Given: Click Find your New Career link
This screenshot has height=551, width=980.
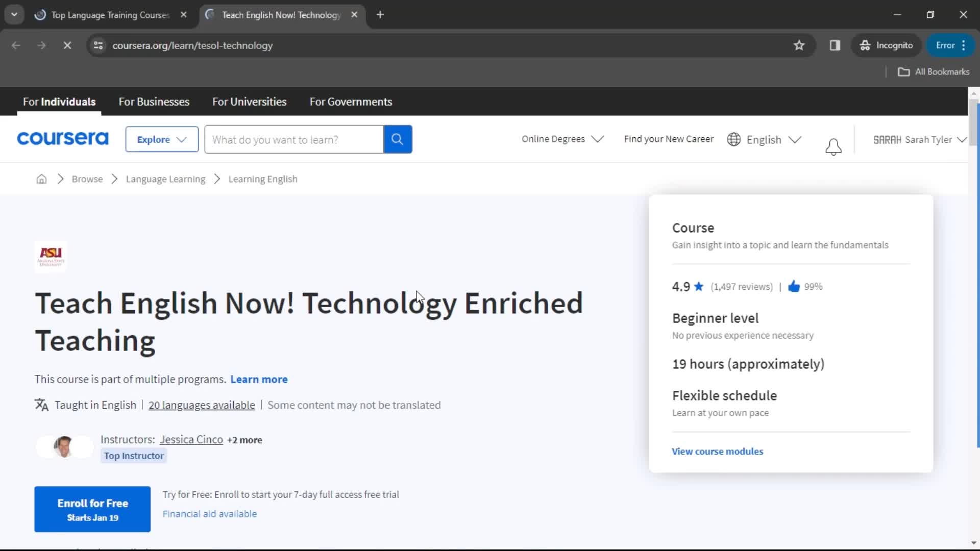Looking at the screenshot, I should [669, 139].
